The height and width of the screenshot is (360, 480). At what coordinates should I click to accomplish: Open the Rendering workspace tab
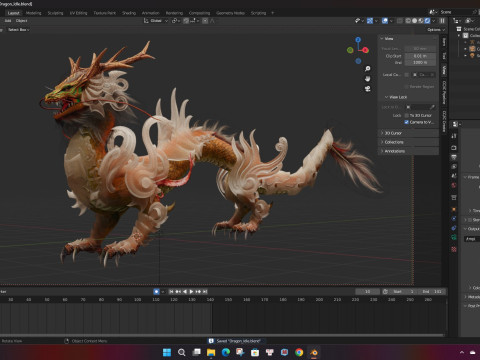(174, 13)
